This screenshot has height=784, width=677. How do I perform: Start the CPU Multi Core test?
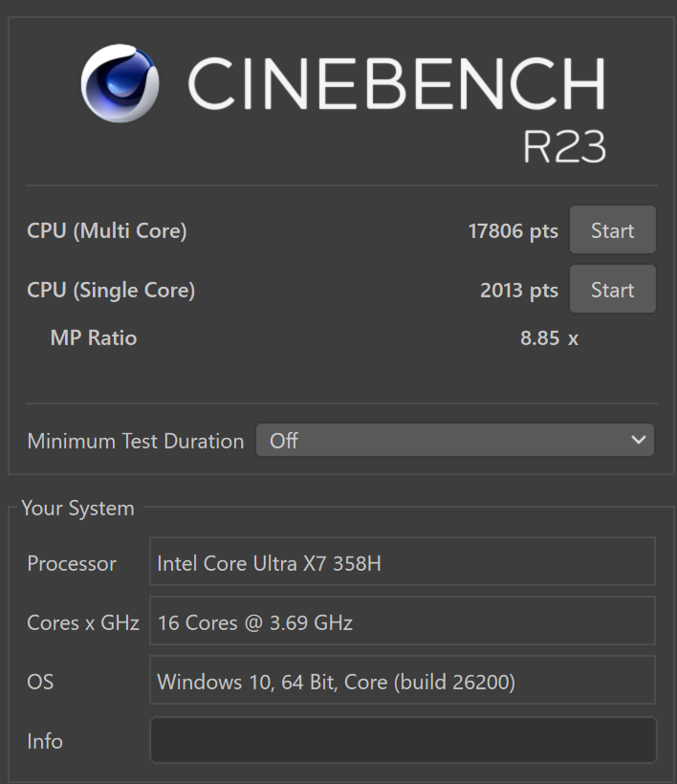pyautogui.click(x=612, y=230)
